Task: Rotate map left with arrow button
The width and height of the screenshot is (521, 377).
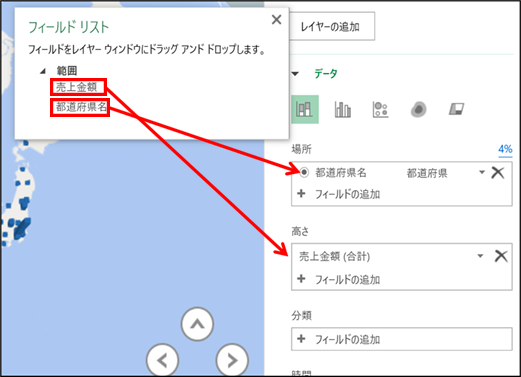Action: 162,360
